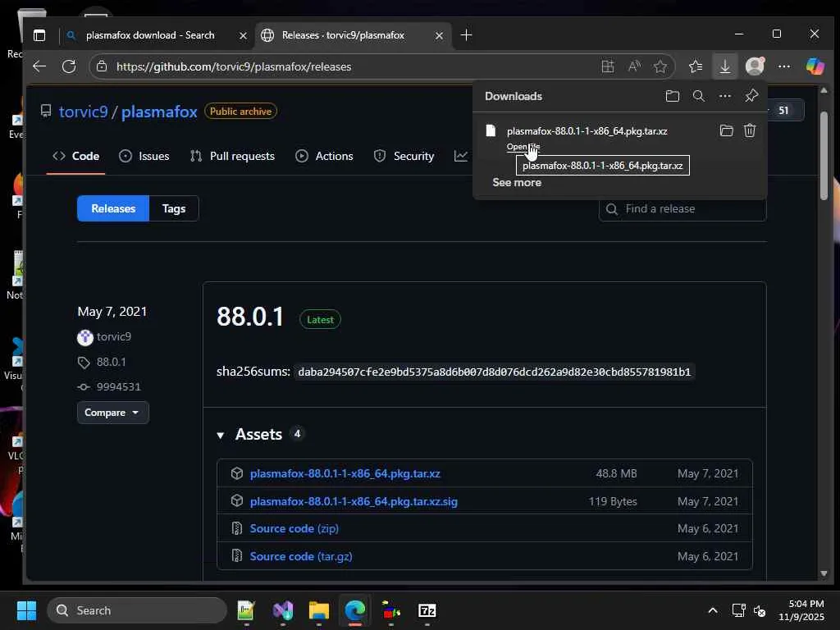This screenshot has width=840, height=630.
Task: Select the Releases torvic9/plasmafox tab
Action: [343, 35]
